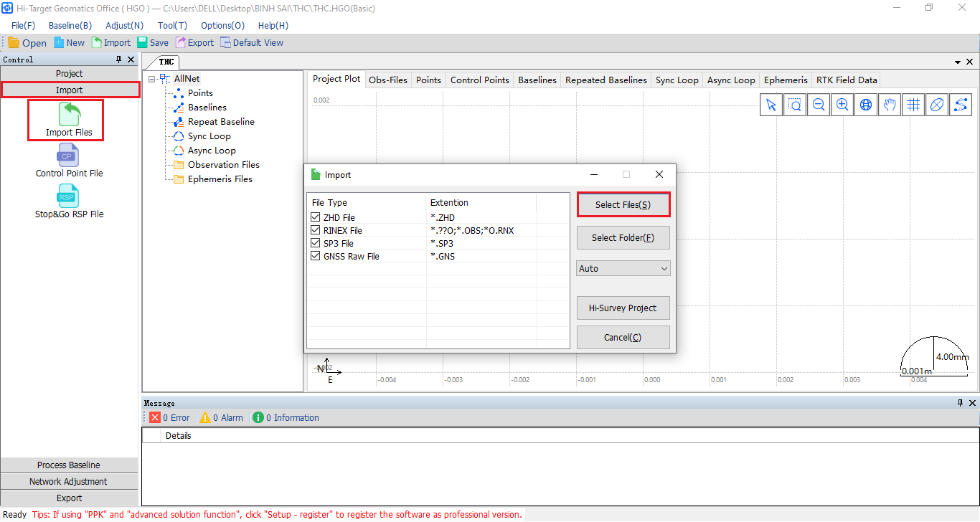
Task: Collapse the AllNet tree node
Action: 152,79
